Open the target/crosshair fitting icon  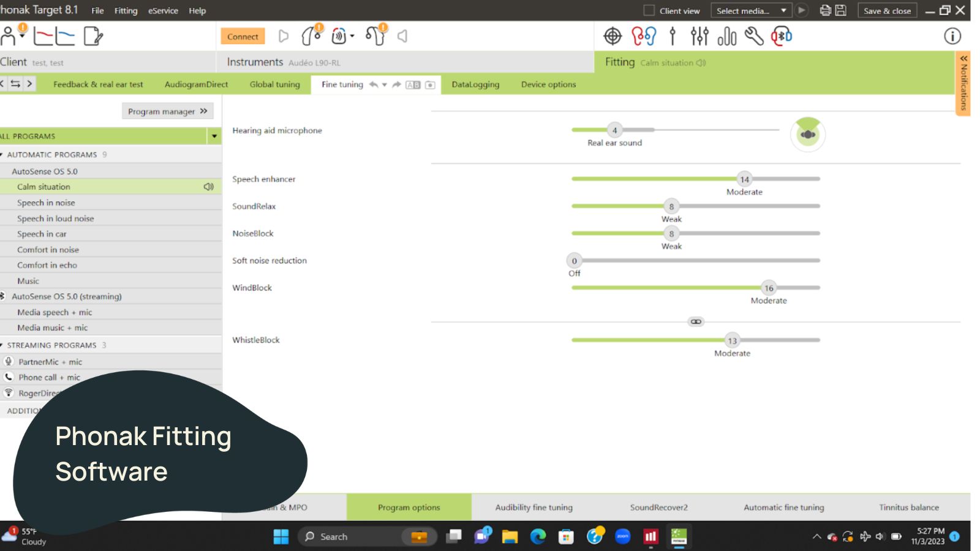[611, 36]
